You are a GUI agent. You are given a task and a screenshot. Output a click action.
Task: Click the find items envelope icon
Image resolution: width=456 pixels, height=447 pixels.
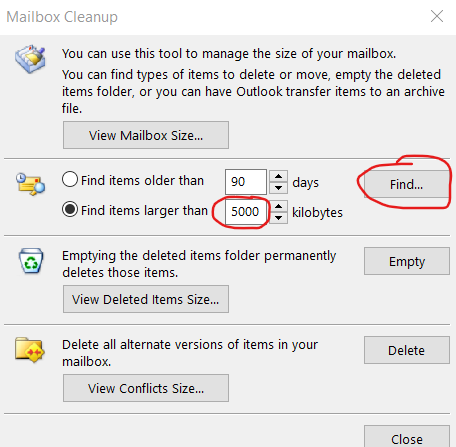point(30,184)
